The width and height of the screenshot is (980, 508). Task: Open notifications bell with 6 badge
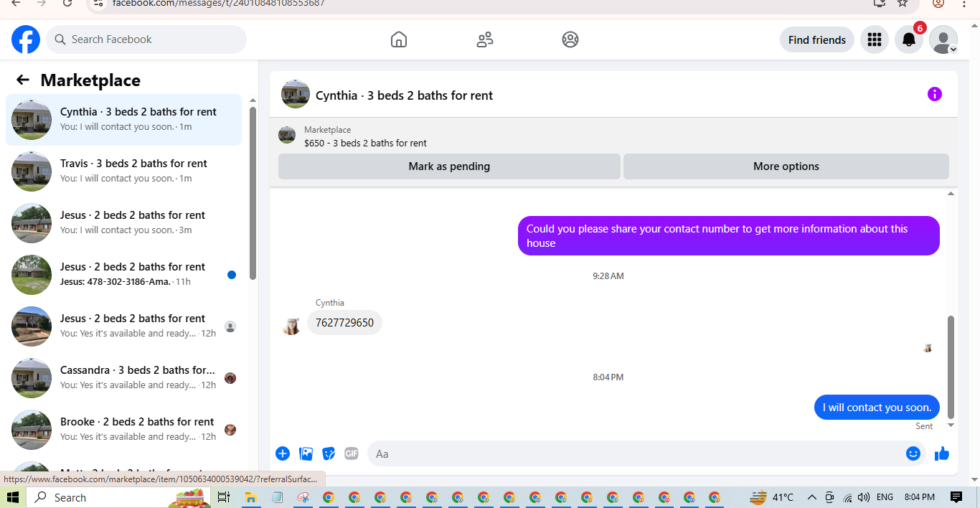point(909,39)
